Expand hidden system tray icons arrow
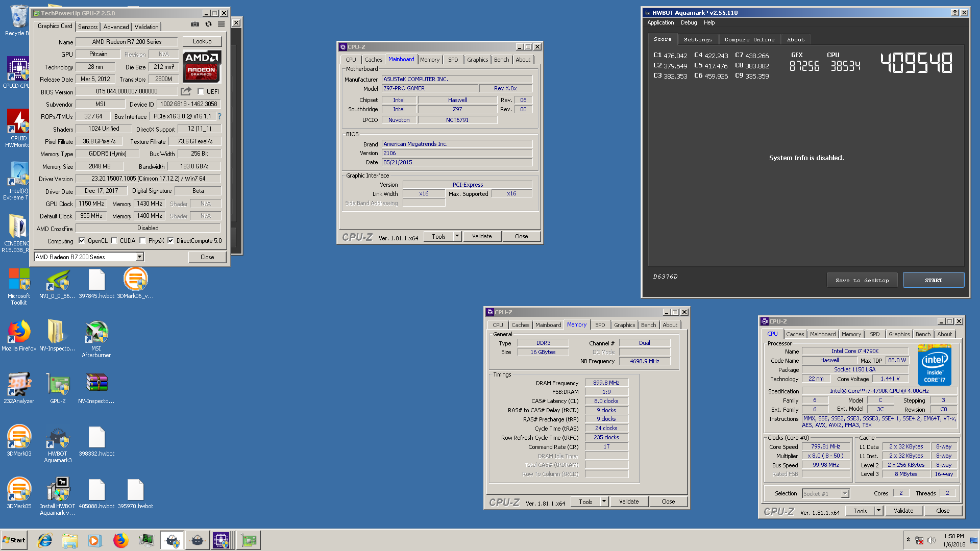 coord(908,539)
